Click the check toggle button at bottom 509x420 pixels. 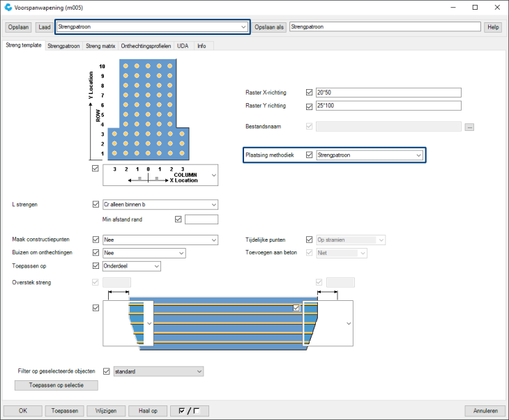point(190,410)
